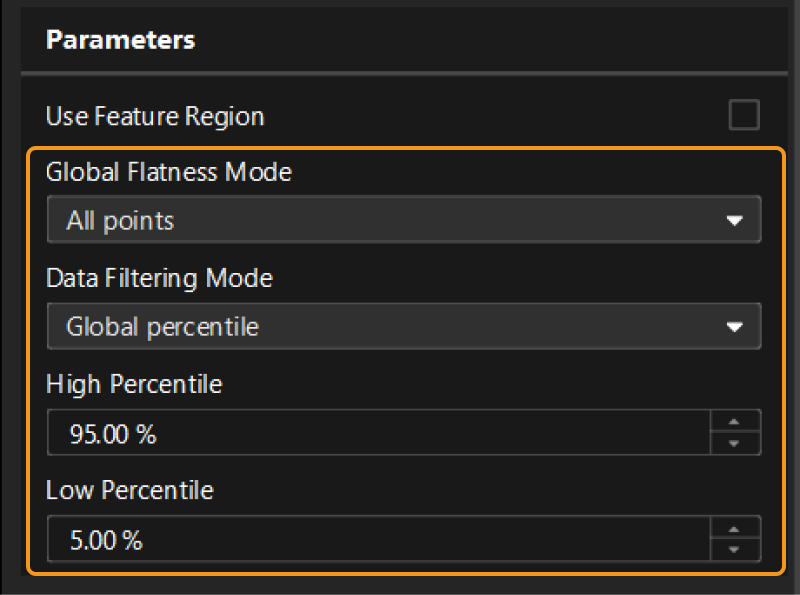The image size is (800, 595).
Task: Expand Data Filtering Mode dropdown arrow
Action: (x=735, y=327)
